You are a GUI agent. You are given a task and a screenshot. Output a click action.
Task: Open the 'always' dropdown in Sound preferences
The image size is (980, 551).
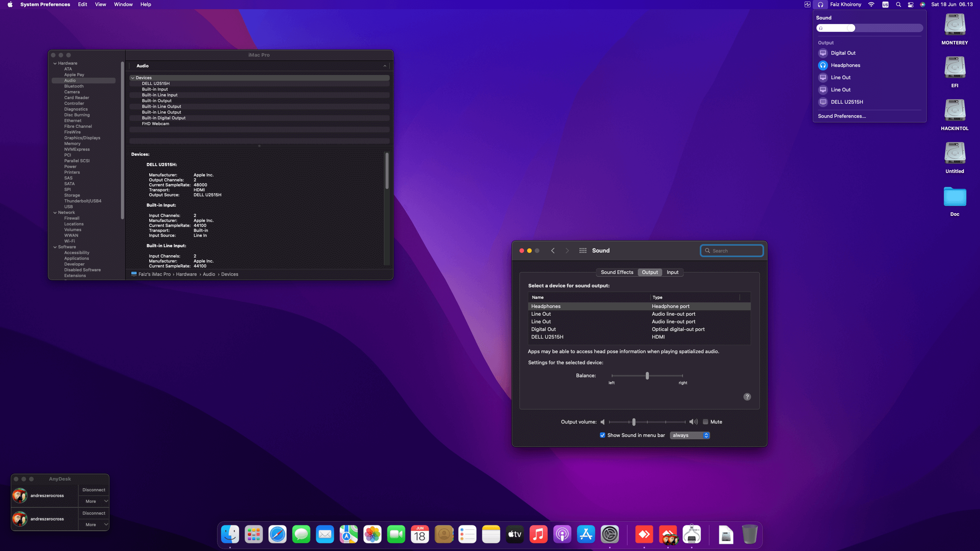[x=690, y=435]
